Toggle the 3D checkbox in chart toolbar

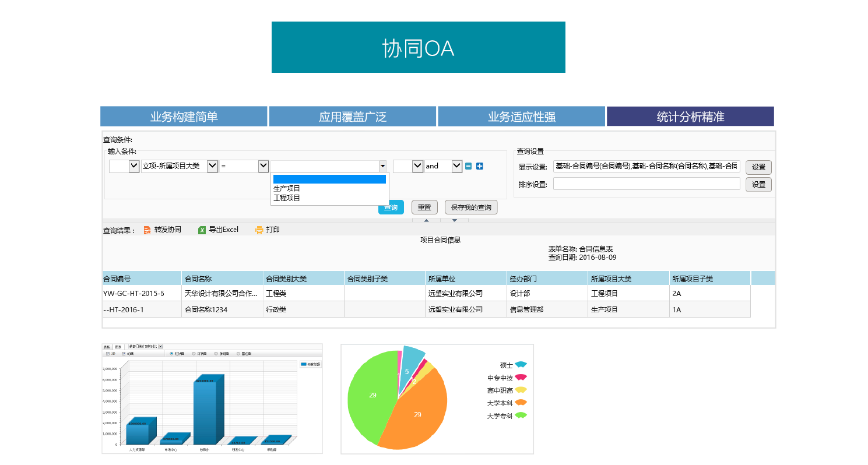point(107,354)
